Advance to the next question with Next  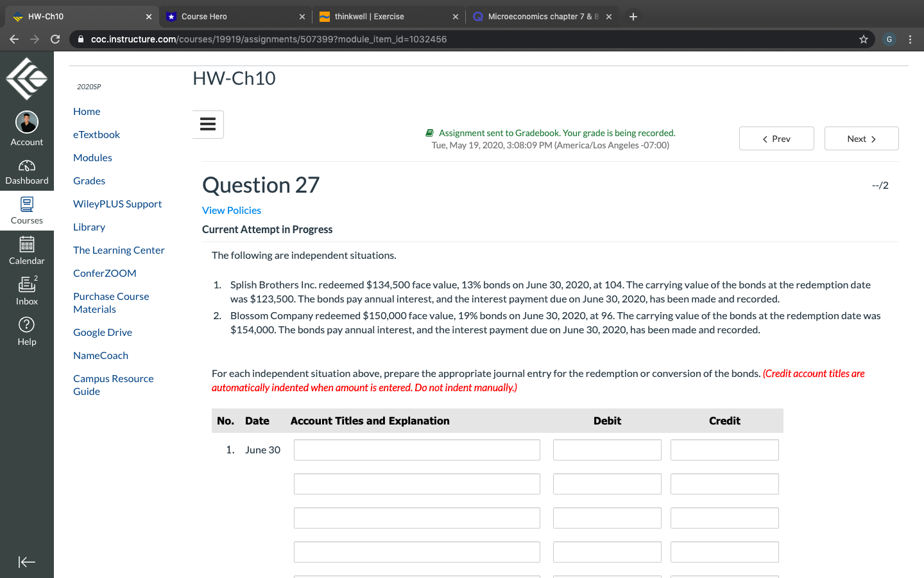coord(861,138)
